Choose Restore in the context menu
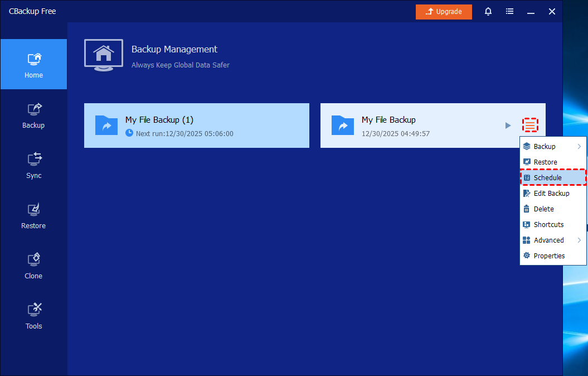 pos(545,162)
